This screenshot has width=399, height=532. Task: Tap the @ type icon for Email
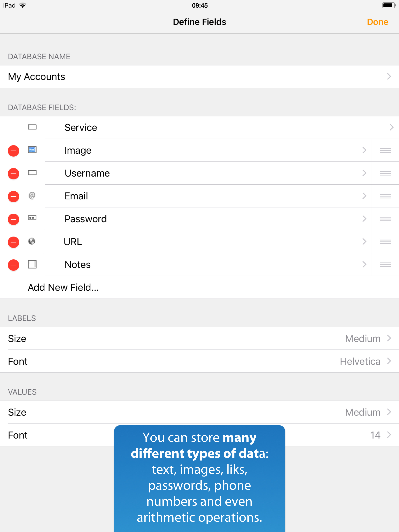pyautogui.click(x=32, y=196)
